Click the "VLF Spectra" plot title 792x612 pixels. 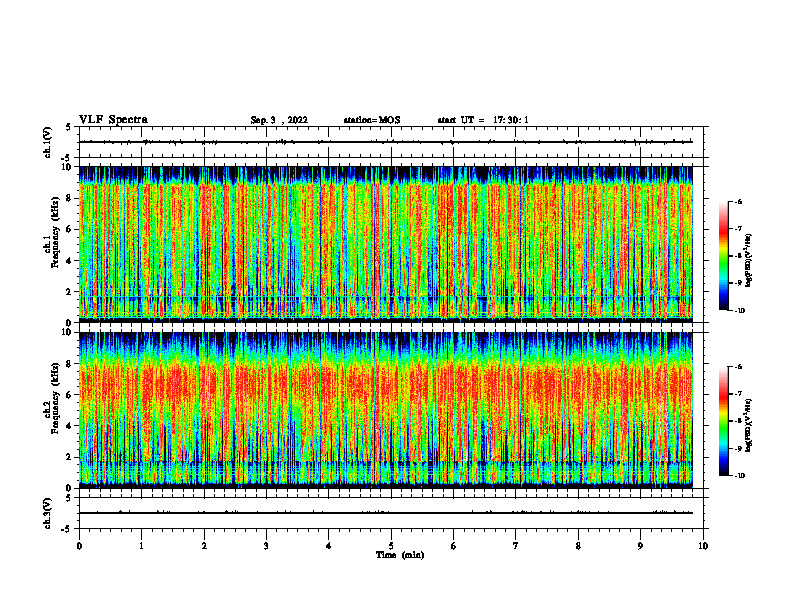(x=113, y=120)
